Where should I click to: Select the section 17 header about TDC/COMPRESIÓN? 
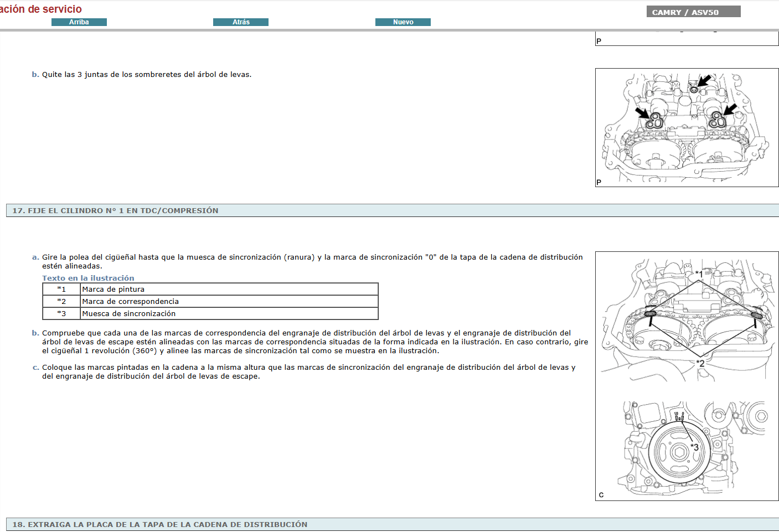pyautogui.click(x=115, y=210)
